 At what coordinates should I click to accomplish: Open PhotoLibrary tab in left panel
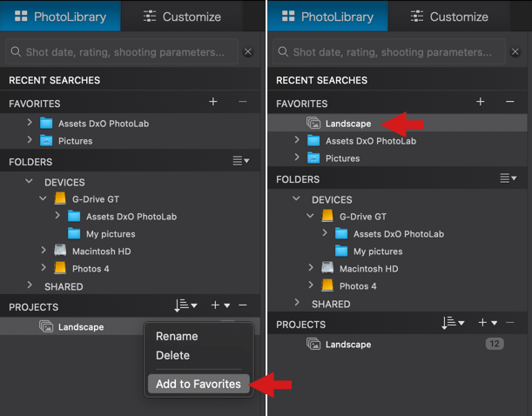coord(60,17)
